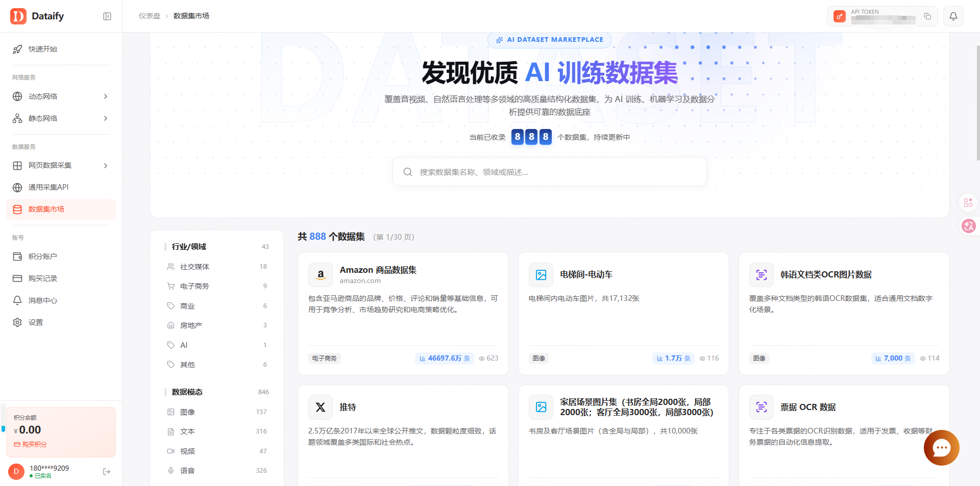Click the 动态网络 globe icon

(17, 96)
